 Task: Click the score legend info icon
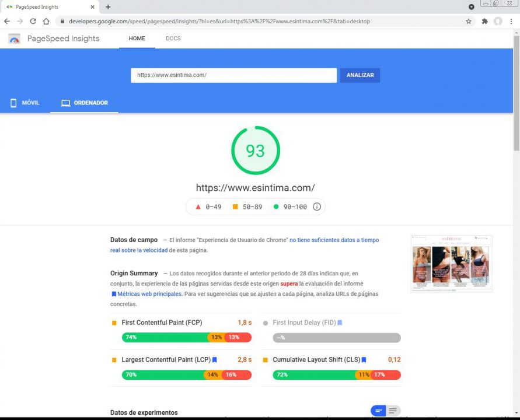tap(317, 206)
